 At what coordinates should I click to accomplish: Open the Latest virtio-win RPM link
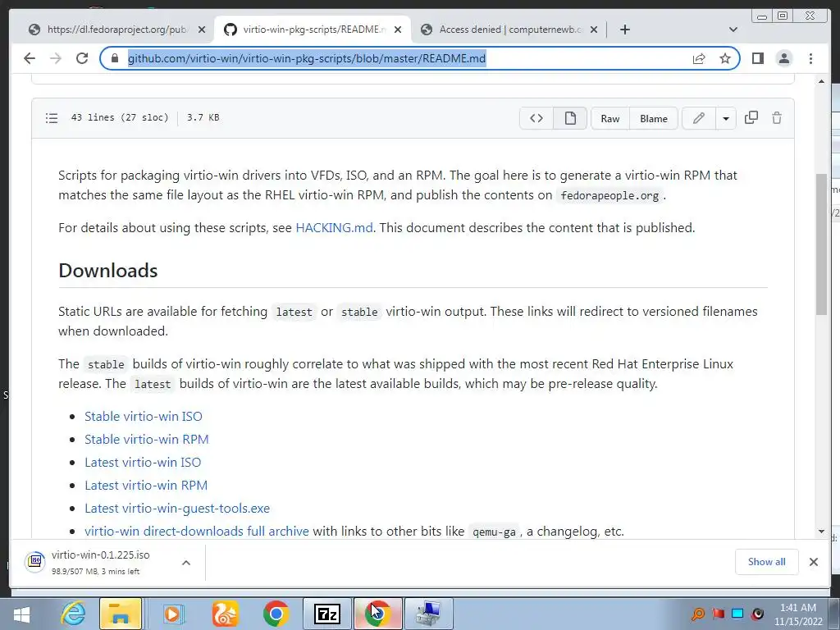click(x=146, y=486)
